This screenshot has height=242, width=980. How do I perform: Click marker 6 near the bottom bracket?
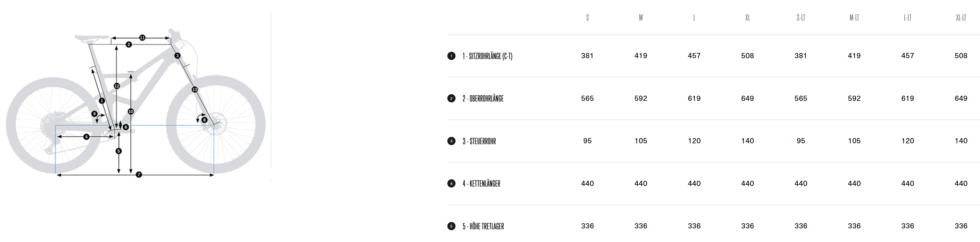(x=126, y=127)
